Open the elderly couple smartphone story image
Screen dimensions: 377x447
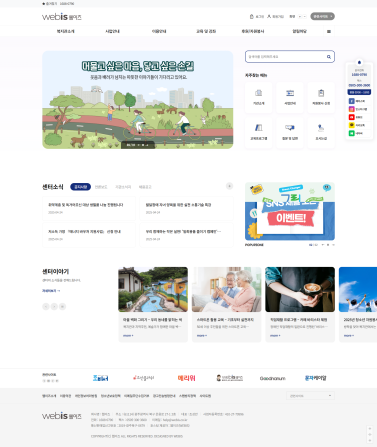pos(226,289)
